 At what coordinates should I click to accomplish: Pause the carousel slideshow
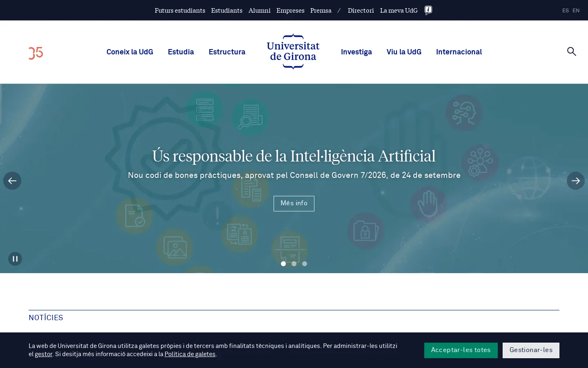(x=15, y=259)
